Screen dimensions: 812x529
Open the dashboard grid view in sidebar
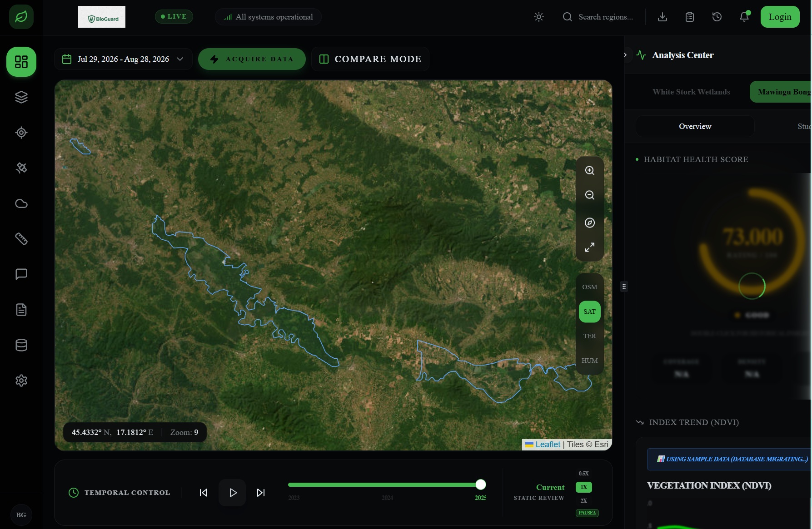tap(21, 62)
